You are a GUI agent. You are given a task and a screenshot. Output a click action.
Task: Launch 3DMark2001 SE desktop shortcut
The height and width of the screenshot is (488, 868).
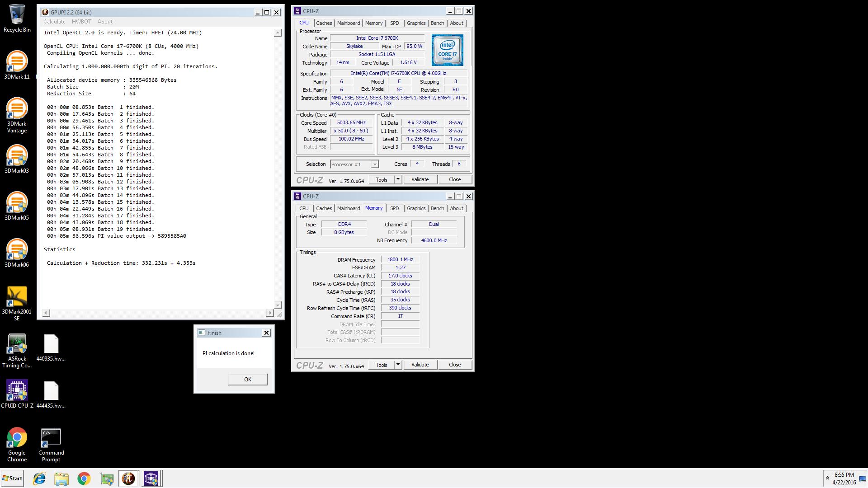pyautogui.click(x=17, y=303)
